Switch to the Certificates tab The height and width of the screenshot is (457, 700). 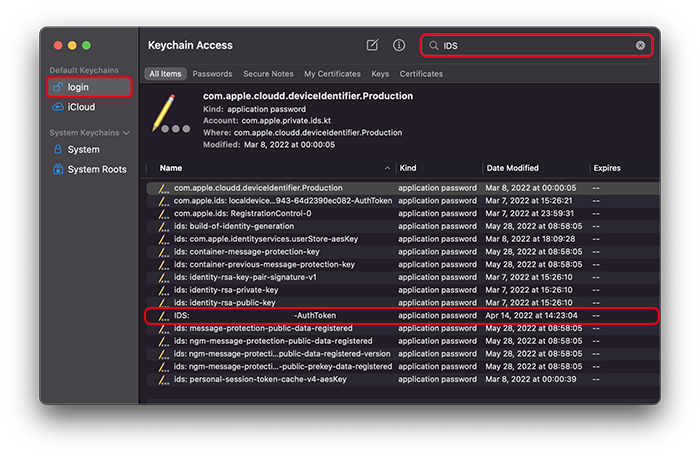click(421, 74)
